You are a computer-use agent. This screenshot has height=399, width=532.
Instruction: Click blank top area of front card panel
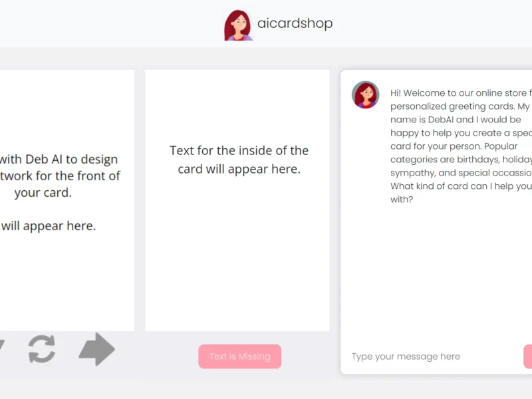66,100
